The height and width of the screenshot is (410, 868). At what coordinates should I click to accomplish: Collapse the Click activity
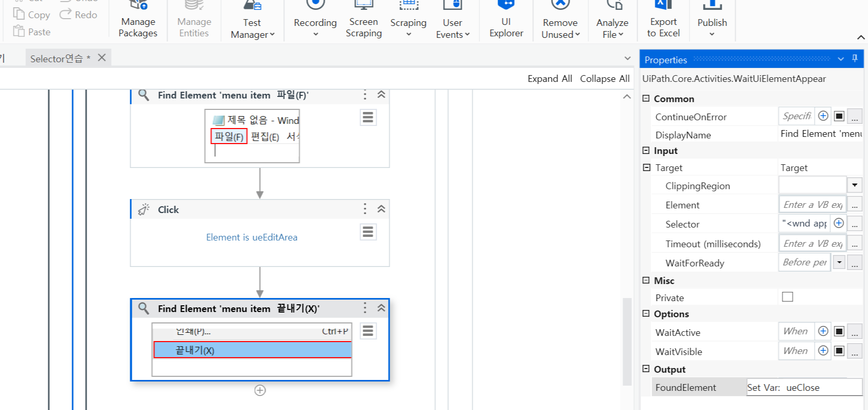(x=381, y=209)
